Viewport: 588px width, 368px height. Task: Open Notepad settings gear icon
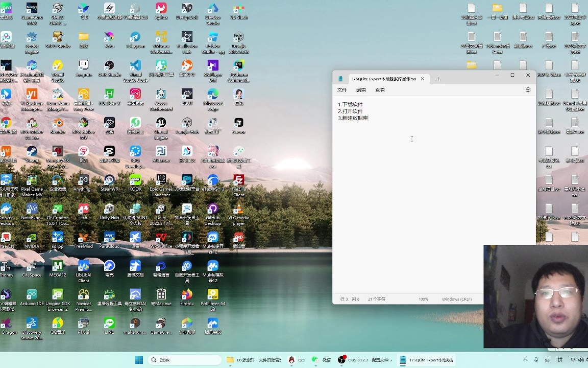pyautogui.click(x=528, y=90)
